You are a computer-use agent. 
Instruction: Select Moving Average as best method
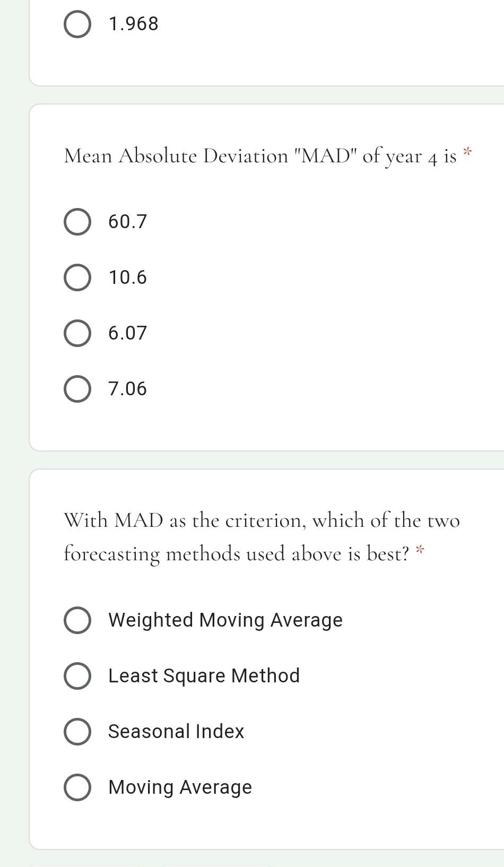click(x=77, y=787)
